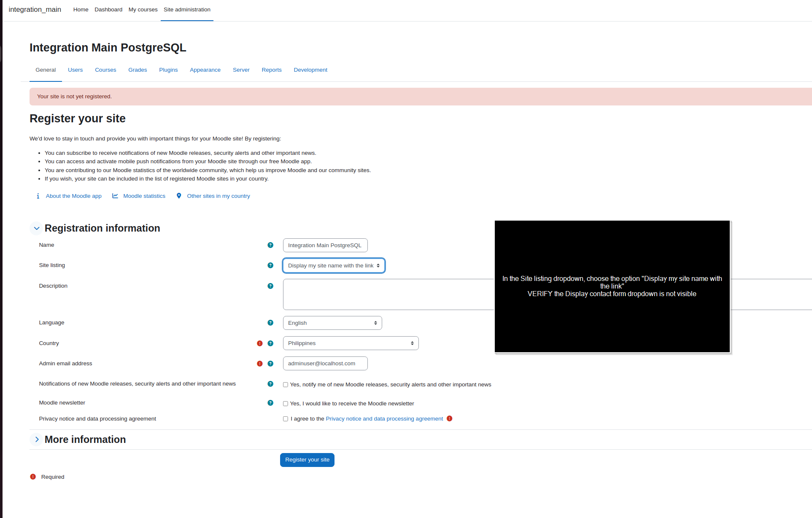Enable notify me of new Moodle releases checkbox

pos(286,385)
